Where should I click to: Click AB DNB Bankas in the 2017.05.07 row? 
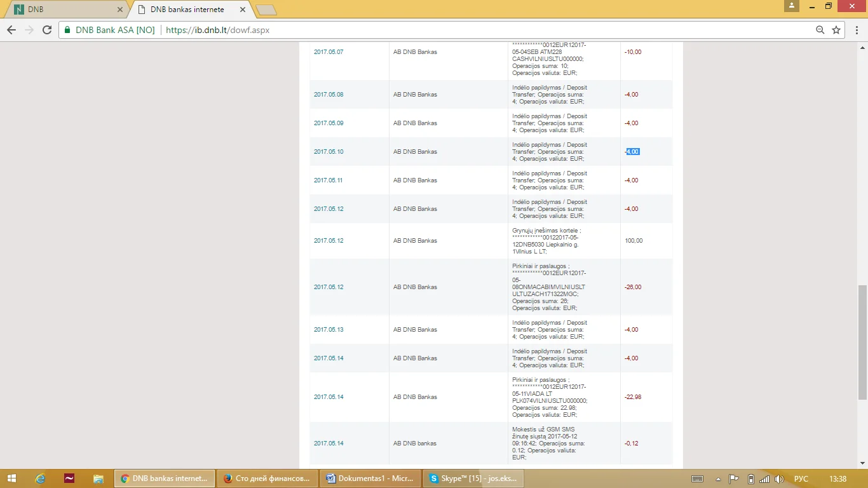point(415,52)
